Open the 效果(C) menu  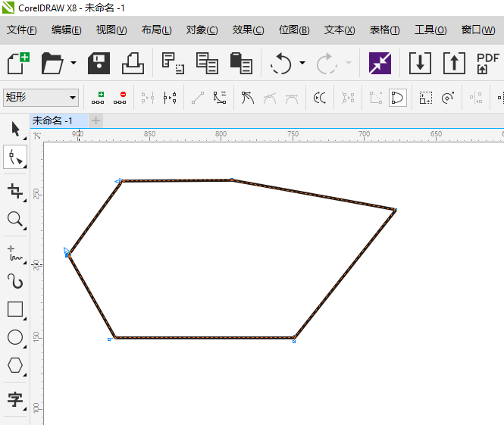pos(248,30)
